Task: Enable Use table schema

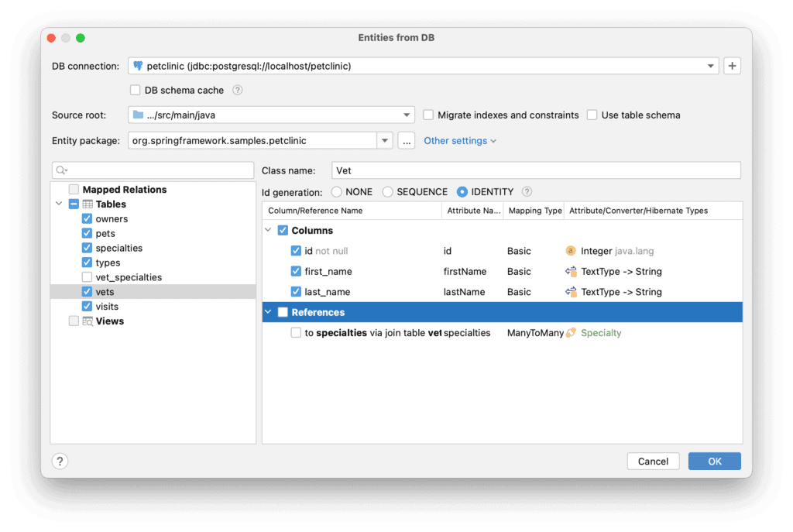Action: pos(592,114)
